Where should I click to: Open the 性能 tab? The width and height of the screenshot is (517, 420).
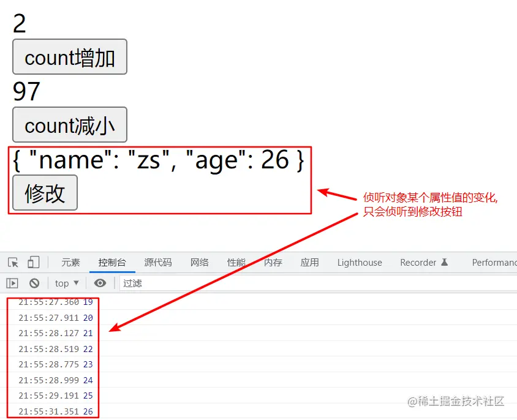coord(236,263)
